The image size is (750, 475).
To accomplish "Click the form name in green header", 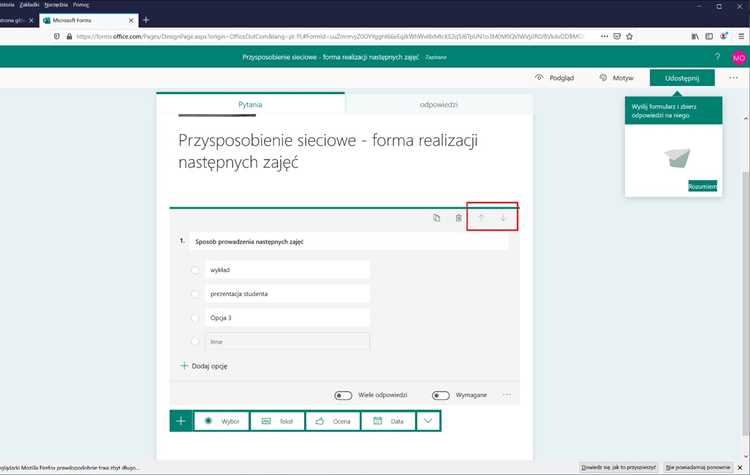I will click(331, 57).
